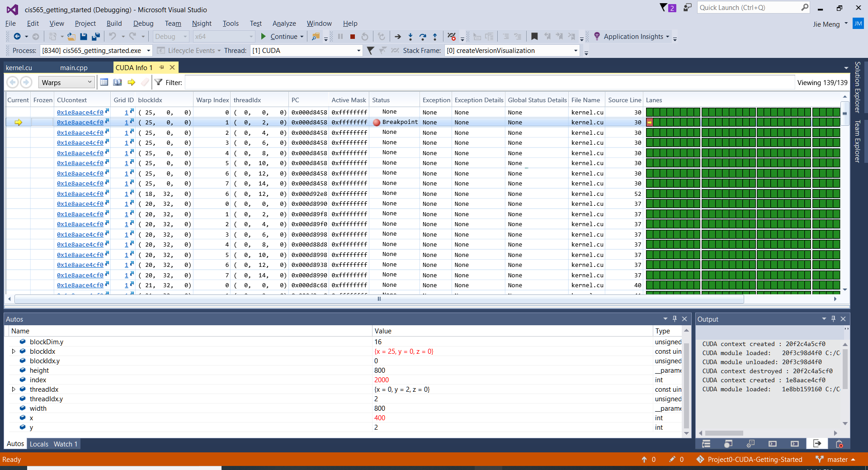Click the show threads filter funnel icon
The height and width of the screenshot is (470, 868).
[370, 51]
